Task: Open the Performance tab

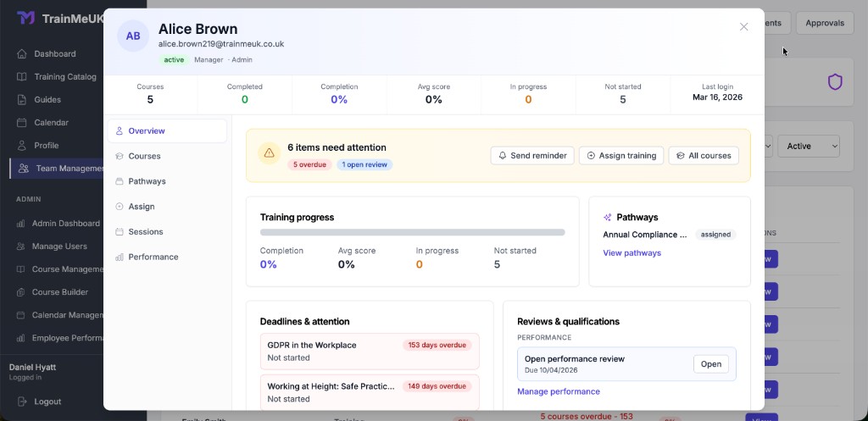Action: pyautogui.click(x=167, y=257)
